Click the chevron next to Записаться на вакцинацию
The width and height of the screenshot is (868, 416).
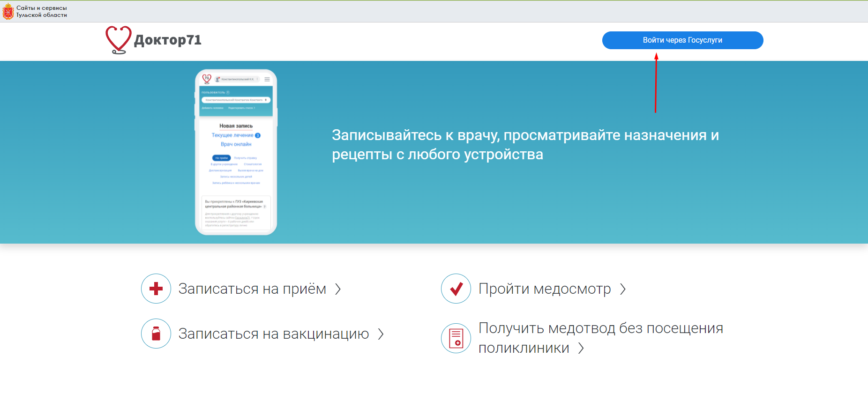381,334
